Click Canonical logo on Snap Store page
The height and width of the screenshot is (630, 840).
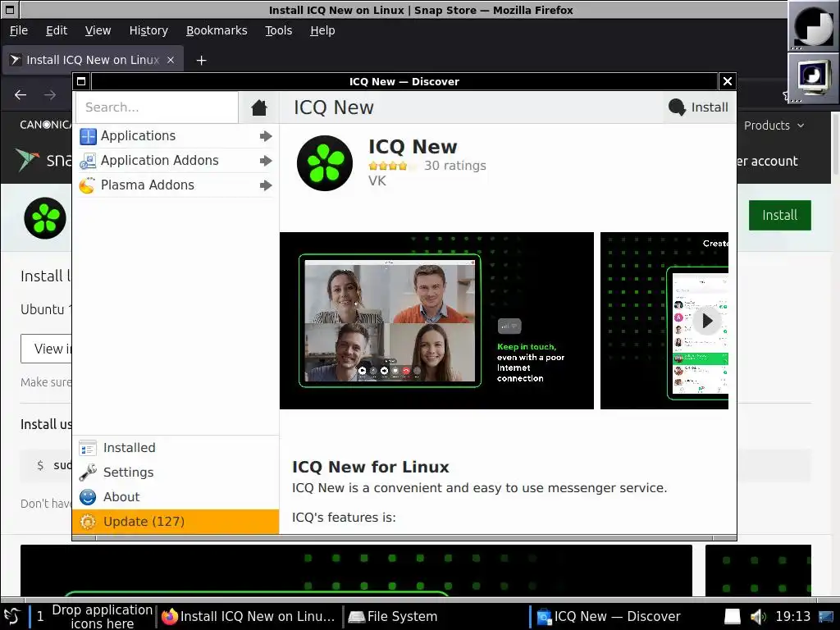click(x=46, y=125)
